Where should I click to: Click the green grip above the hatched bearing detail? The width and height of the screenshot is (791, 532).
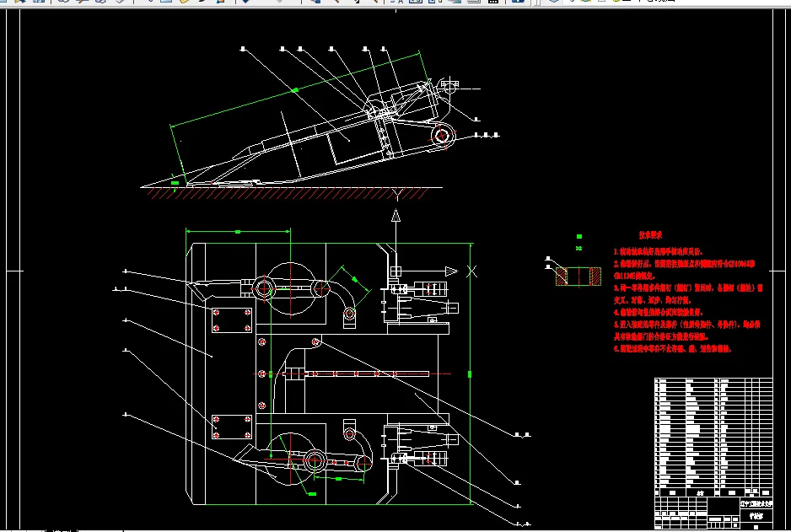coord(579,237)
